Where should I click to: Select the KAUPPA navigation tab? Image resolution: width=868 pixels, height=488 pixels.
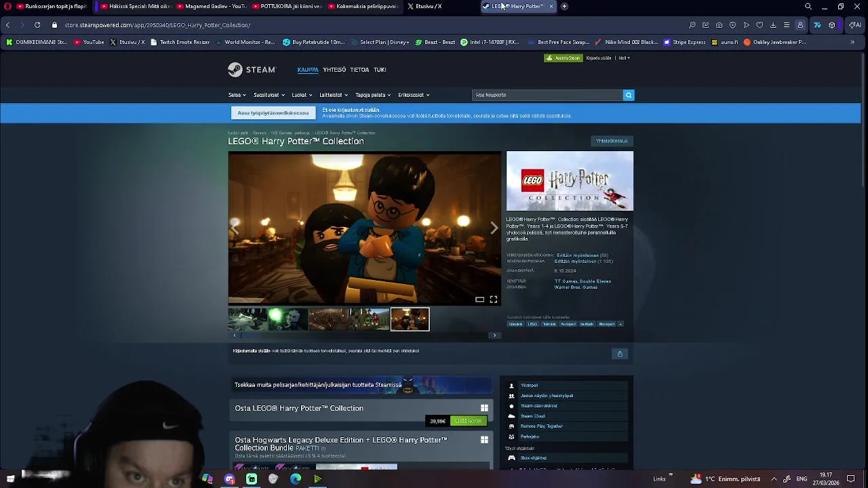(308, 70)
